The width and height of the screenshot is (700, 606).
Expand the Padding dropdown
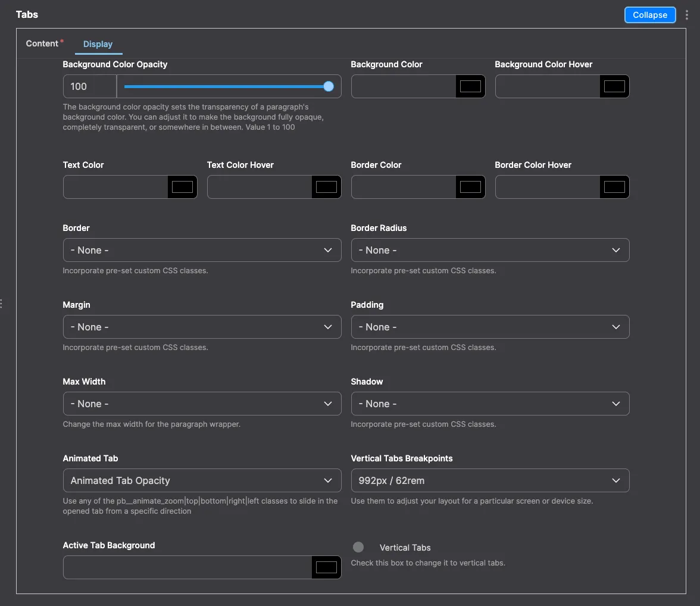pyautogui.click(x=490, y=327)
